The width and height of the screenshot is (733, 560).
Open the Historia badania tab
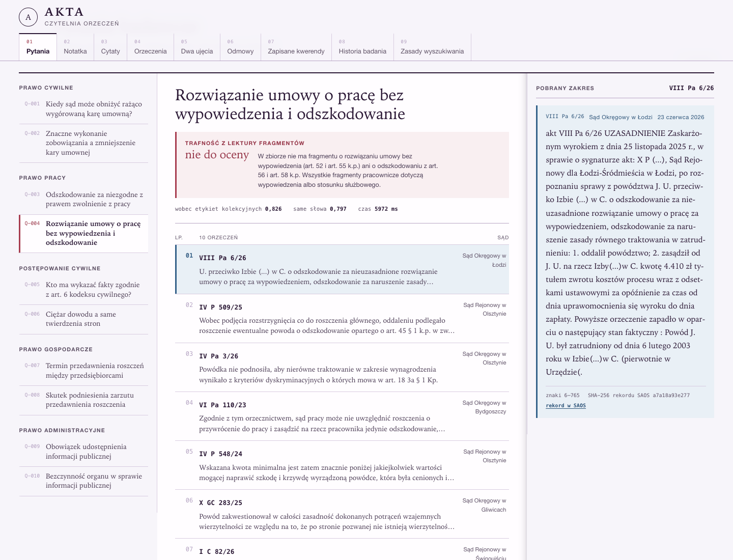point(362,47)
